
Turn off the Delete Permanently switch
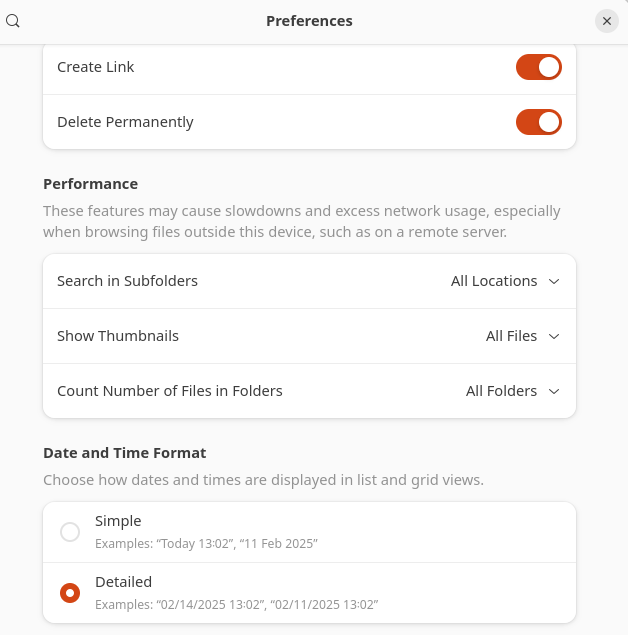(x=539, y=122)
